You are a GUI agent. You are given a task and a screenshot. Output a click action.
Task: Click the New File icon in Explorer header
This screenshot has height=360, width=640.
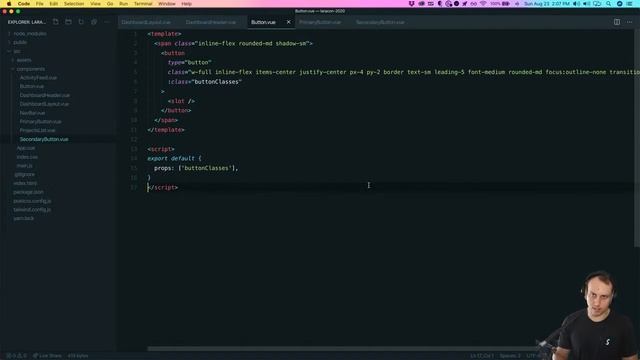[x=56, y=22]
